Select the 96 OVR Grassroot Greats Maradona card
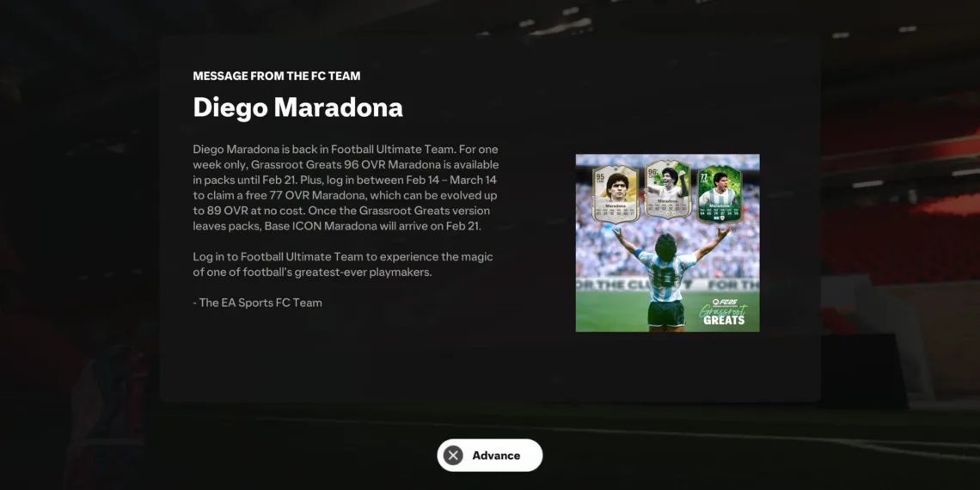Screen dimensions: 980x490 point(667,189)
